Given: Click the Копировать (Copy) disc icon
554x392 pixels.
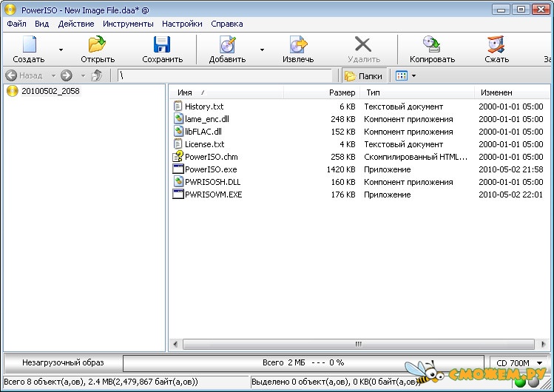Looking at the screenshot, I should 432,44.
